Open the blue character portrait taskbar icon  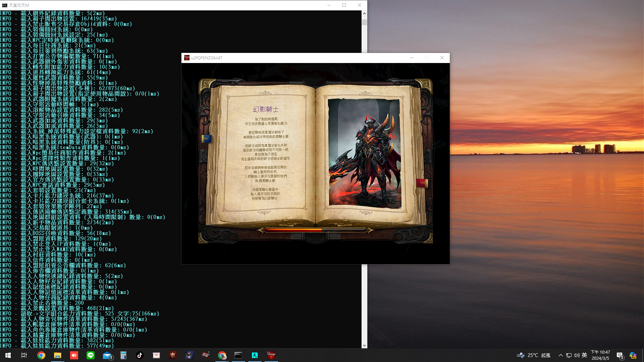point(189,355)
